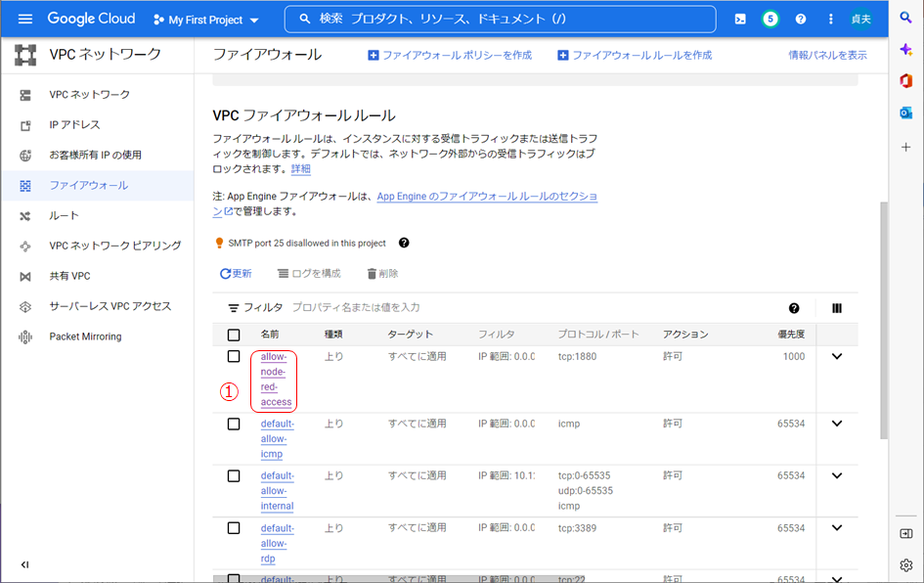Click the SMTP port 25 help icon
Screen dimensions: 924x583
pyautogui.click(x=404, y=244)
